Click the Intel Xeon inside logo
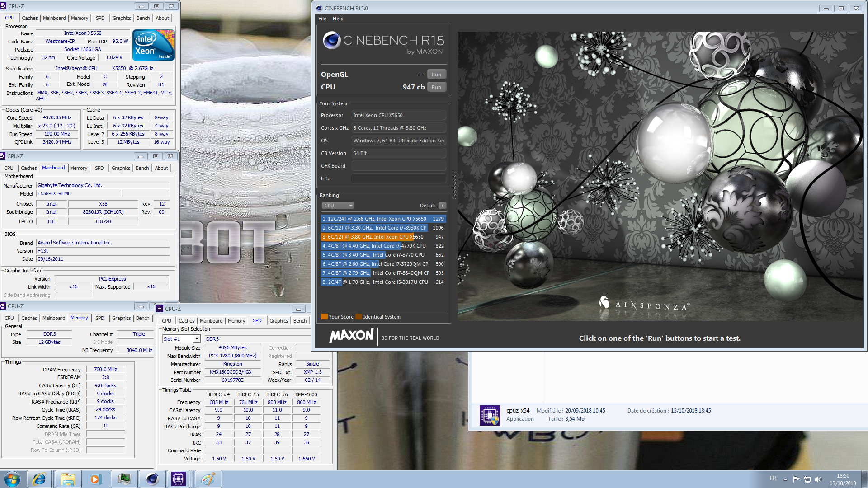Screen dimensions: 868x488 pyautogui.click(x=153, y=45)
